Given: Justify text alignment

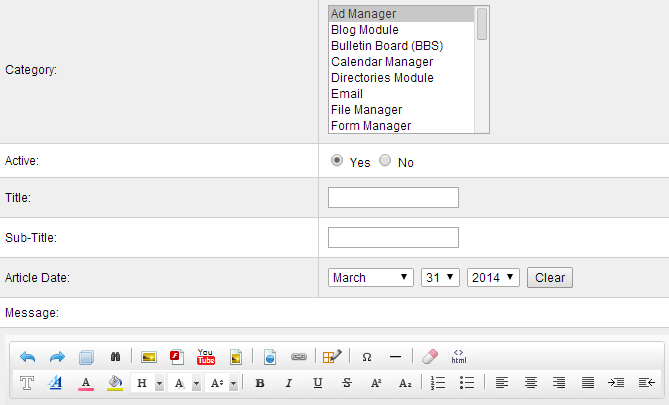Looking at the screenshot, I should tap(588, 383).
